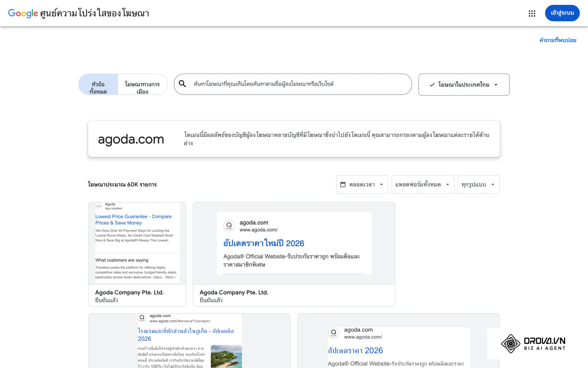
Task: Click the magnifier search icon
Action: [182, 84]
